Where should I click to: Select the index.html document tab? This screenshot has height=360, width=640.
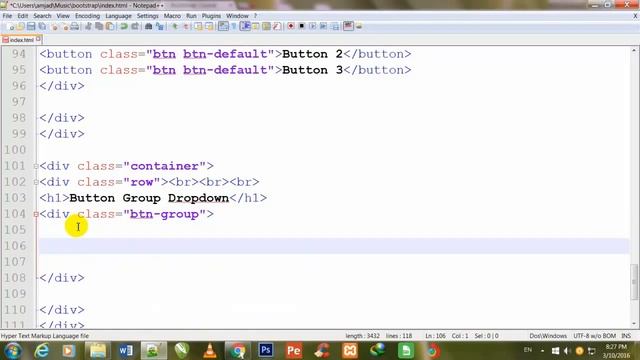pyautogui.click(x=21, y=40)
